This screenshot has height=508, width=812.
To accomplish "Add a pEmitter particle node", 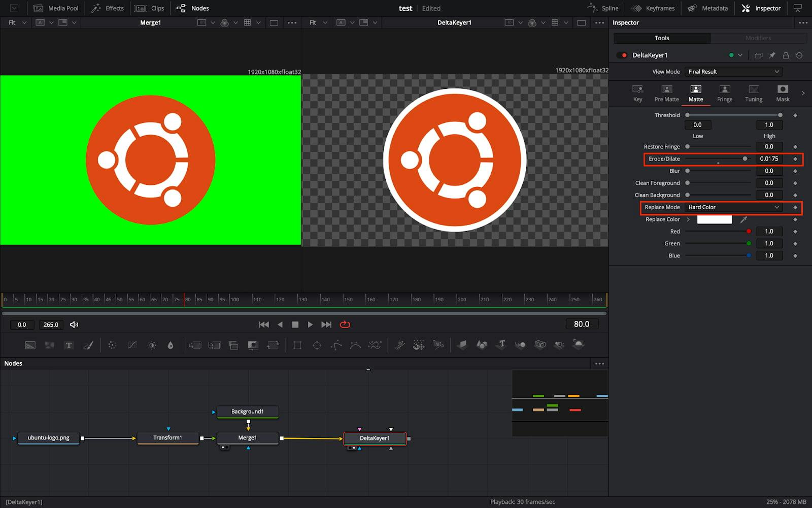I will click(399, 345).
